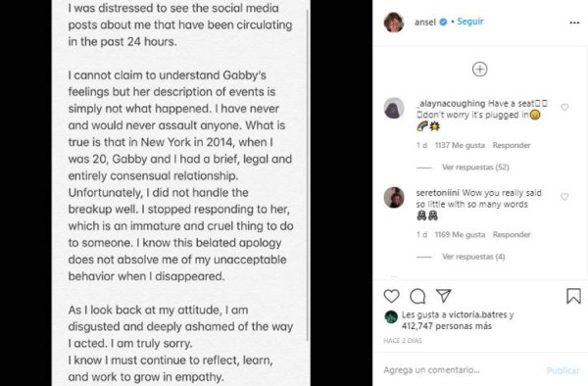View likes from 412,747 personas más

(x=447, y=326)
